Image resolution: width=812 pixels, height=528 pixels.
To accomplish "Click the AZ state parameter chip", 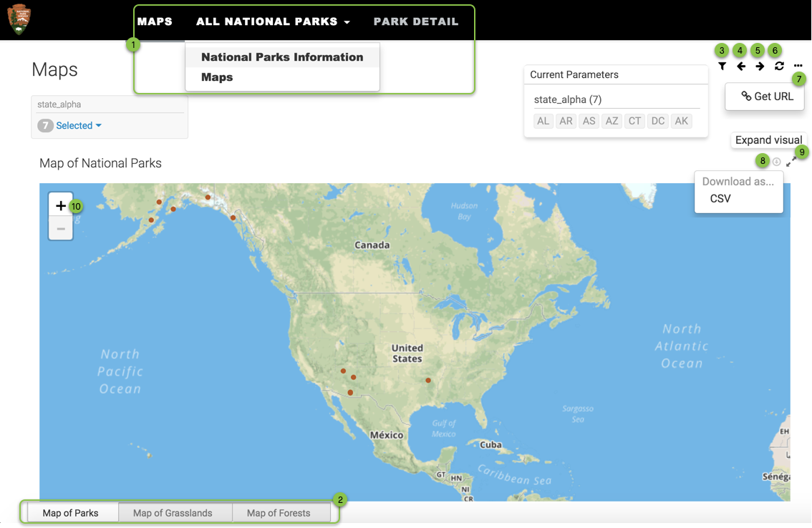I will point(612,121).
